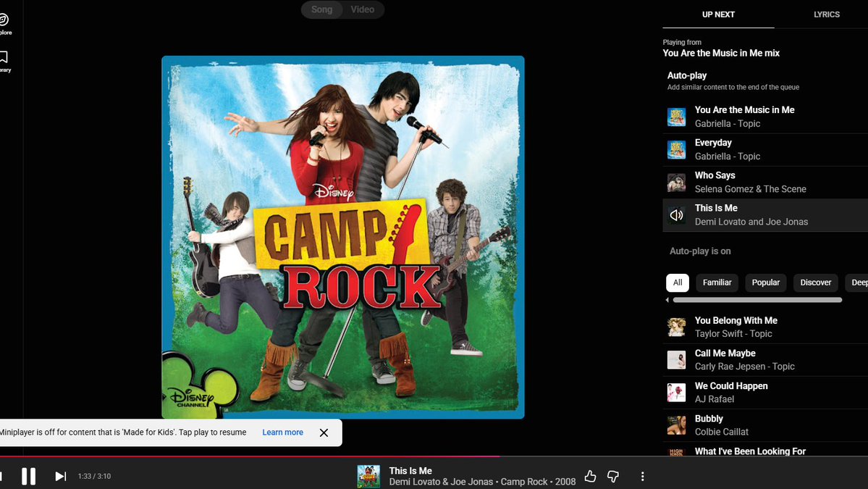Open the Learn more link

(x=282, y=432)
